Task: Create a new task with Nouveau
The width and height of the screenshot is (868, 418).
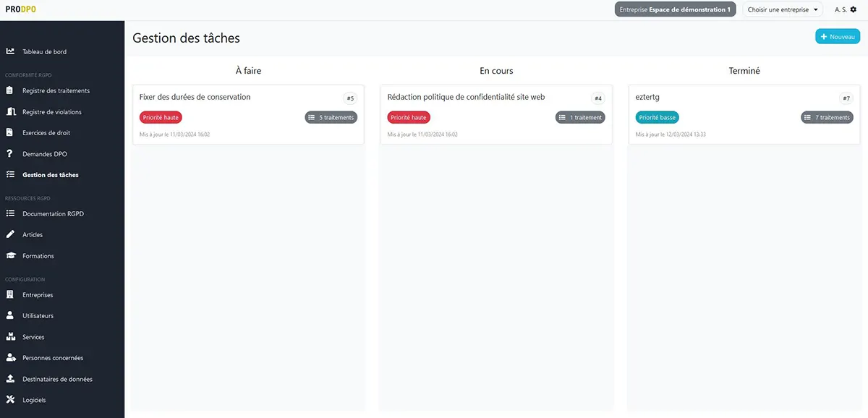Action: (838, 36)
